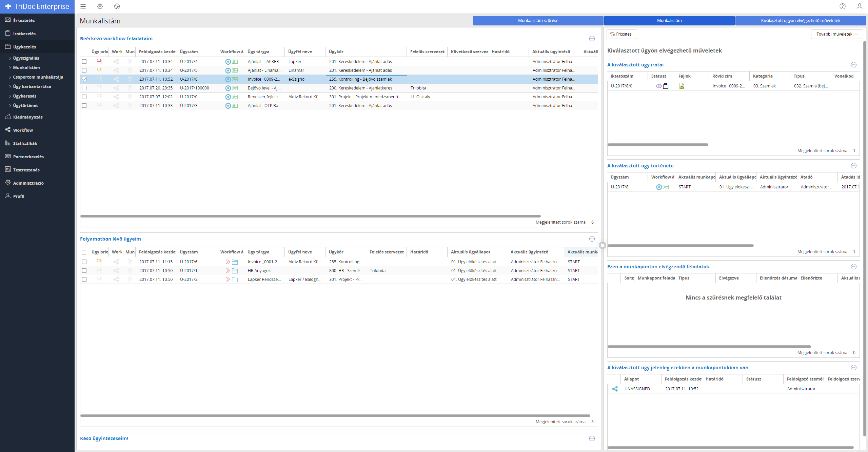Open Ügykeresés in the sidebar menu
868x452 pixels.
25,96
